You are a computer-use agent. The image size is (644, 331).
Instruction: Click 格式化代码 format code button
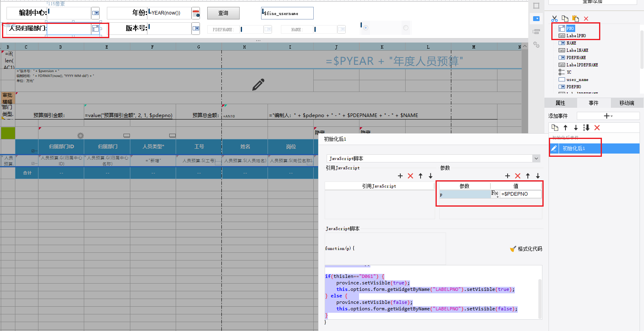pos(526,249)
